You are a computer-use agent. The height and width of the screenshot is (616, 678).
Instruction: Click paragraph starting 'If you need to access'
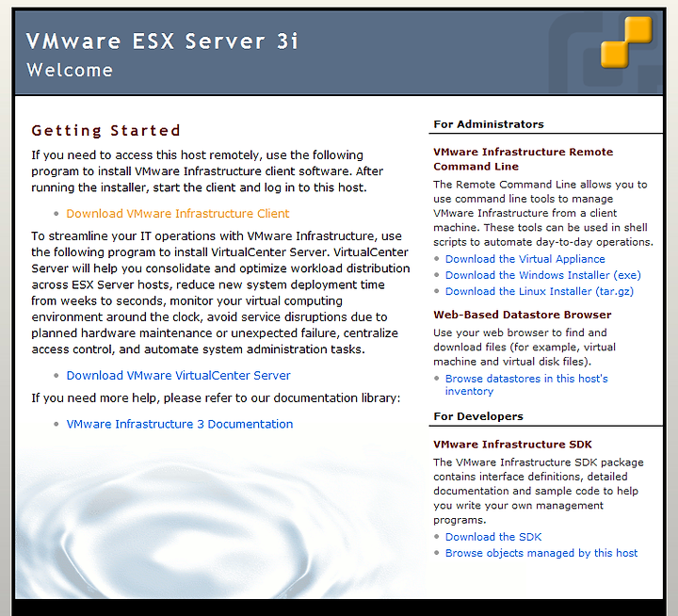[207, 171]
